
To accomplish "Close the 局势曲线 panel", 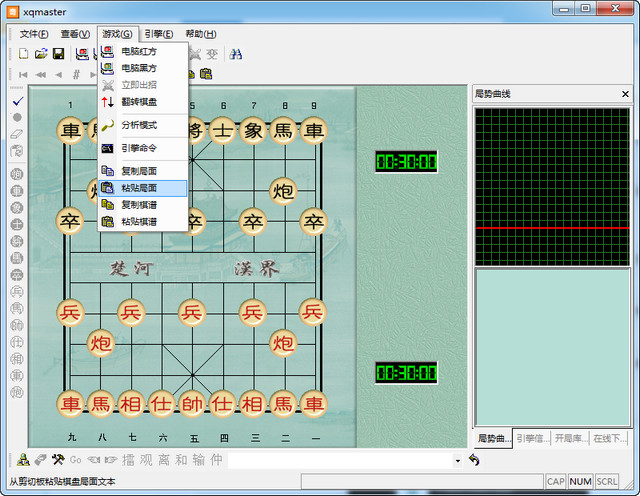I will 625,94.
